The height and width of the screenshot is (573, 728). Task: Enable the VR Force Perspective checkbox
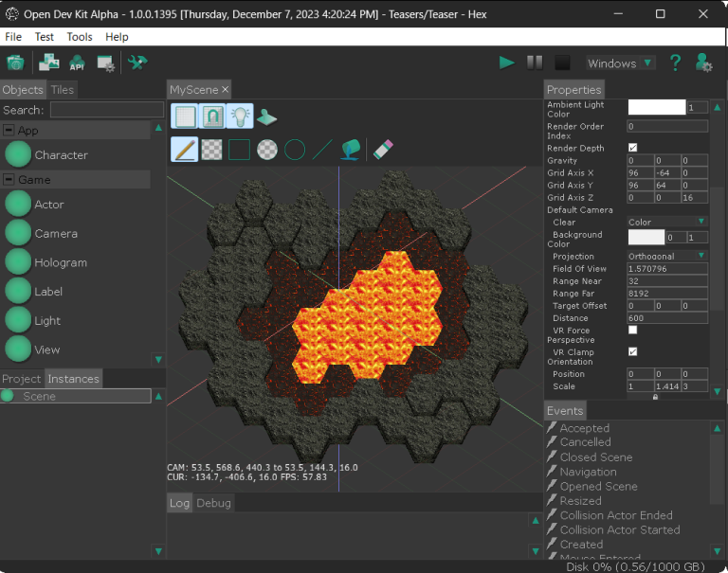tap(632, 330)
